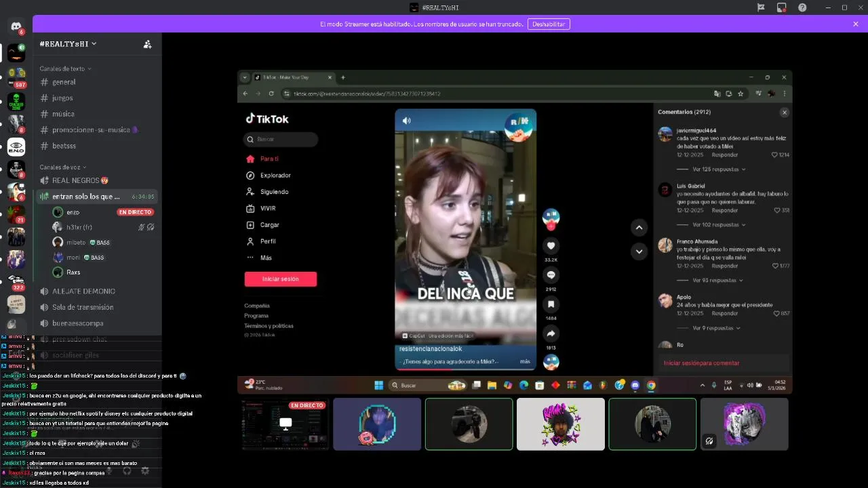Click browser reload icon in shared stream

tap(271, 94)
